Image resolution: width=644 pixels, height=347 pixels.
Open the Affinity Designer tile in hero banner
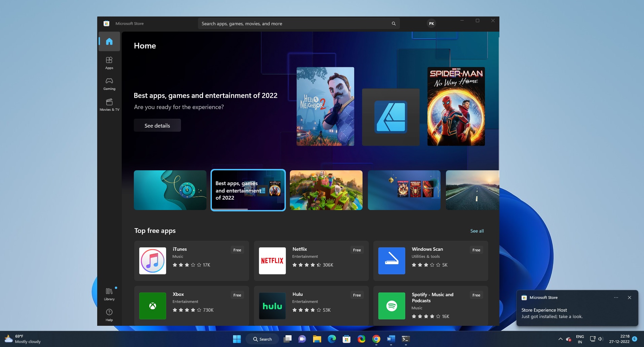(391, 117)
